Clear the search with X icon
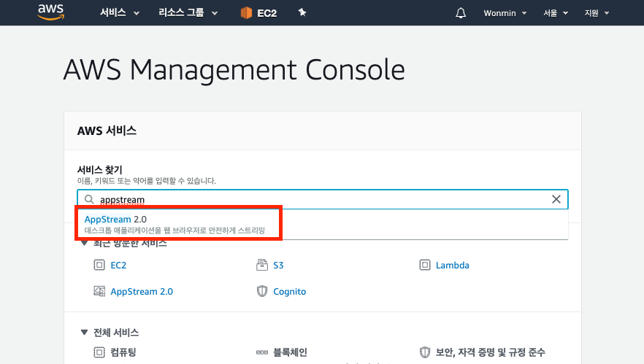 pos(556,199)
